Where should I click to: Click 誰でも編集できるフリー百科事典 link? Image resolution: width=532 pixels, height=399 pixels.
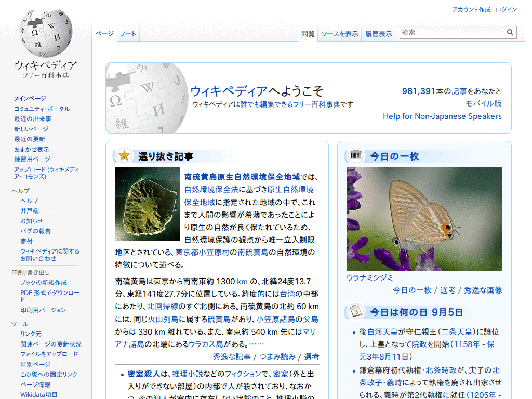click(290, 104)
